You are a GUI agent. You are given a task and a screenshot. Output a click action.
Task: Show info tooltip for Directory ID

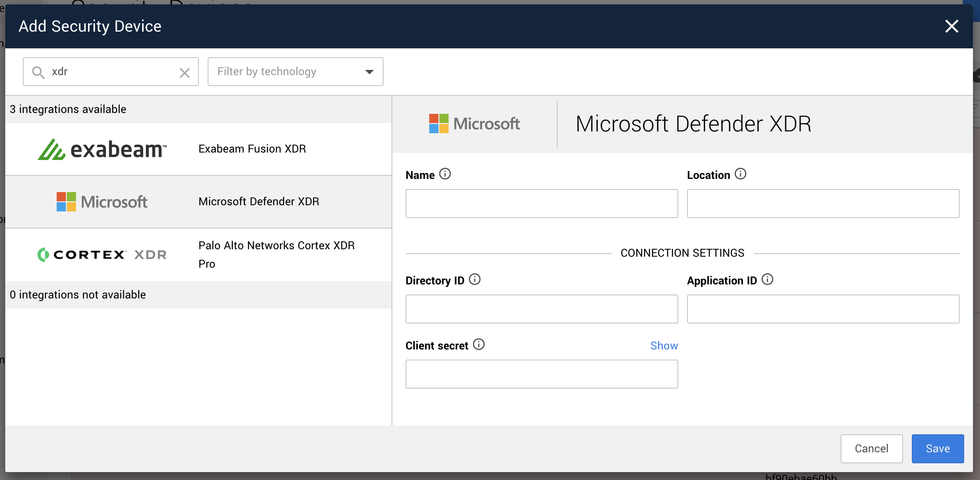coord(475,280)
